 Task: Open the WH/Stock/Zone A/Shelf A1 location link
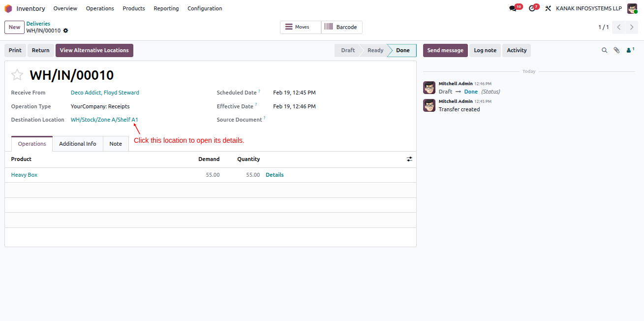point(104,120)
